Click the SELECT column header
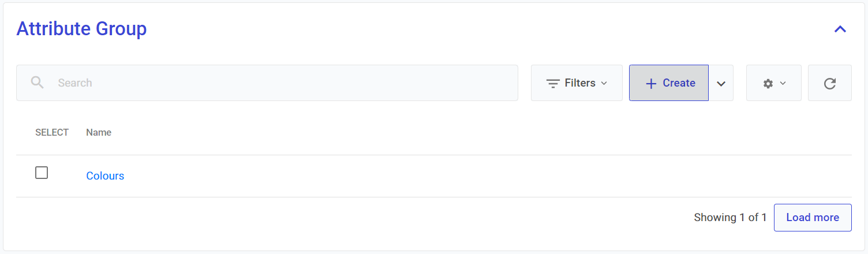Image resolution: width=868 pixels, height=254 pixels. pos(52,132)
